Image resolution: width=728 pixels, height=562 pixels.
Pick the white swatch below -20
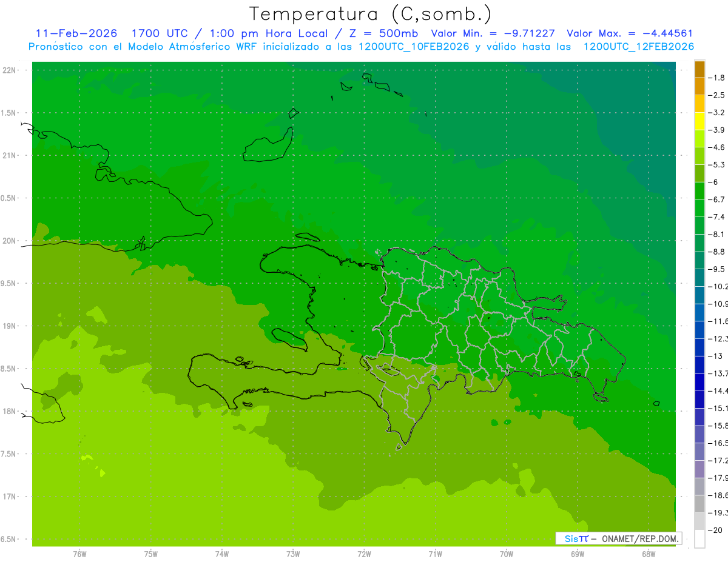click(x=699, y=539)
